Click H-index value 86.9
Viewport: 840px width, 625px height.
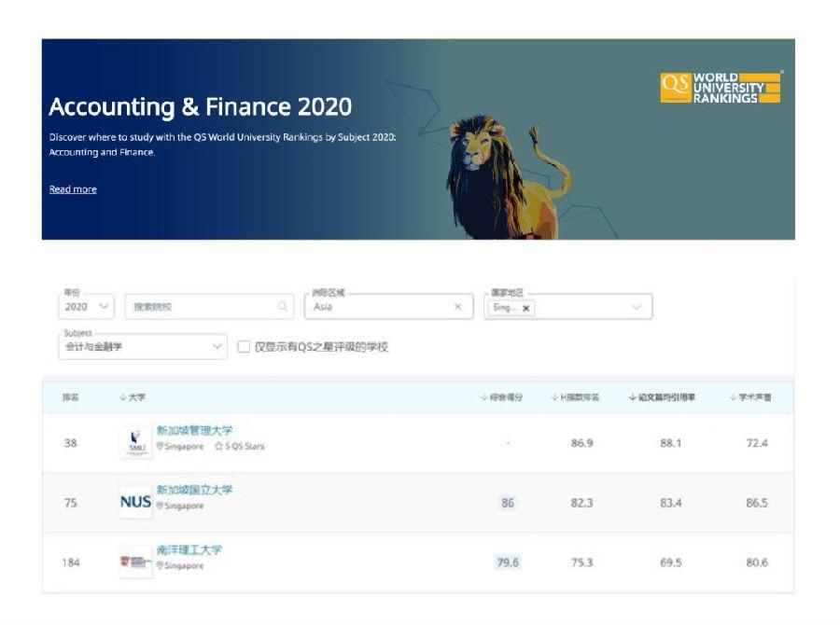point(581,443)
